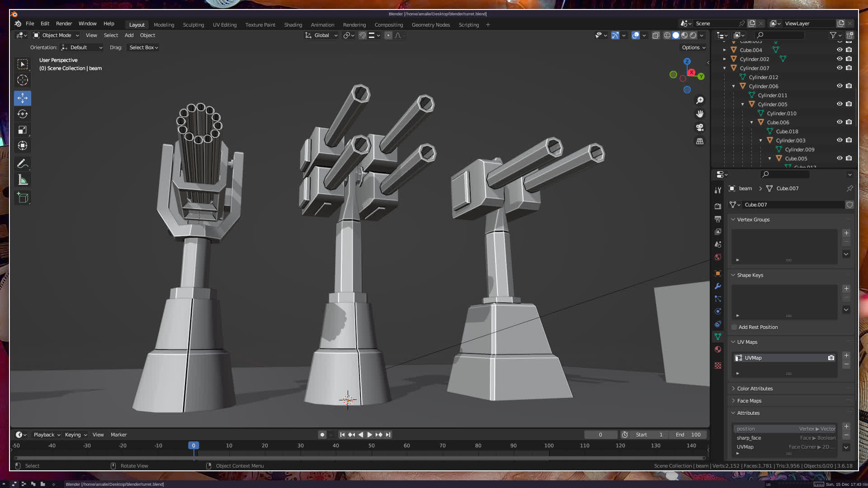Click the Options button in viewport header
The width and height of the screenshot is (868, 488).
pyautogui.click(x=693, y=47)
